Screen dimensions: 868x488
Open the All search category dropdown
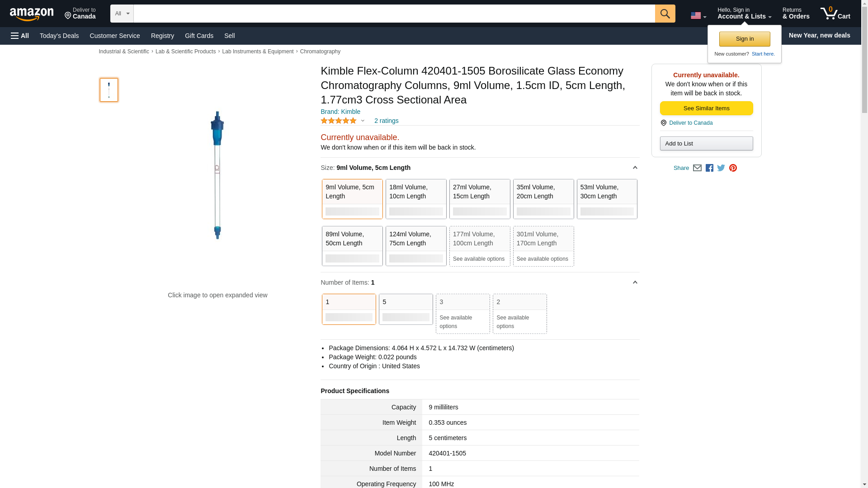click(x=122, y=14)
